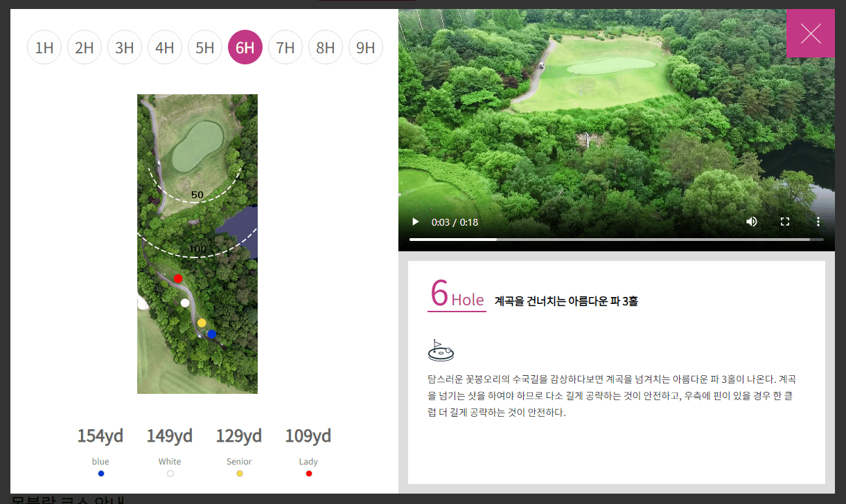846x504 pixels.
Task: Click the white tee dot under 149yd
Action: coord(170,473)
